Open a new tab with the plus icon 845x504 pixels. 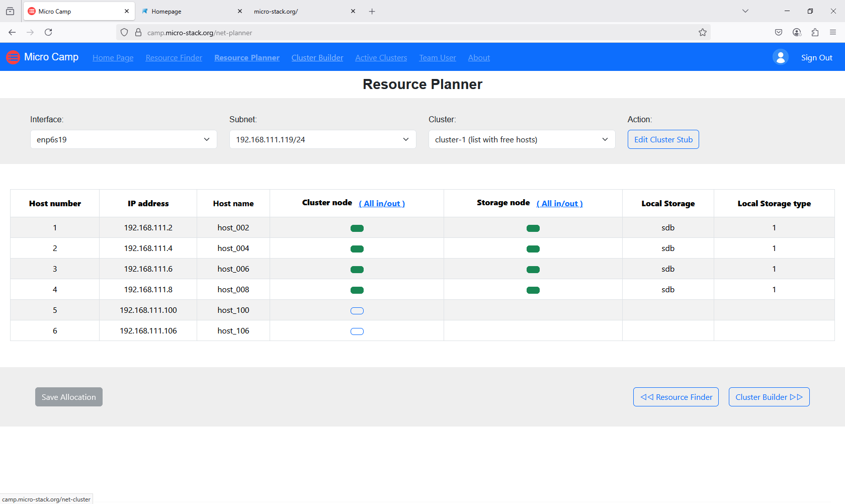(372, 11)
